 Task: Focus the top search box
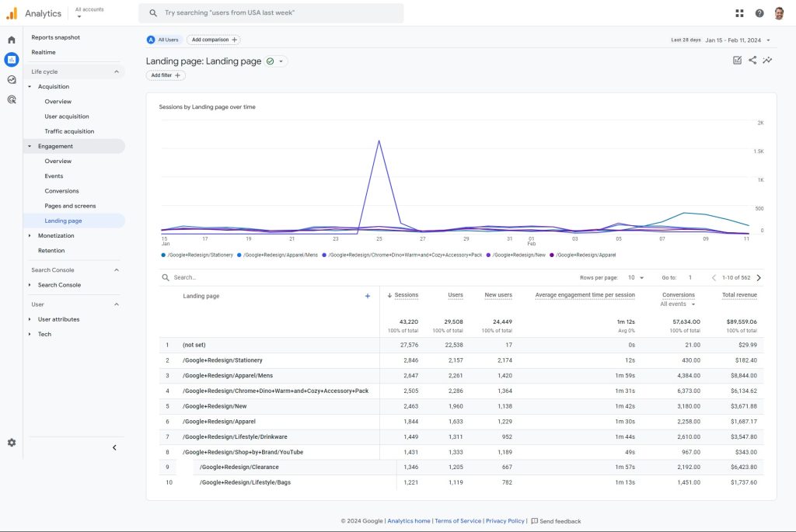[271, 13]
